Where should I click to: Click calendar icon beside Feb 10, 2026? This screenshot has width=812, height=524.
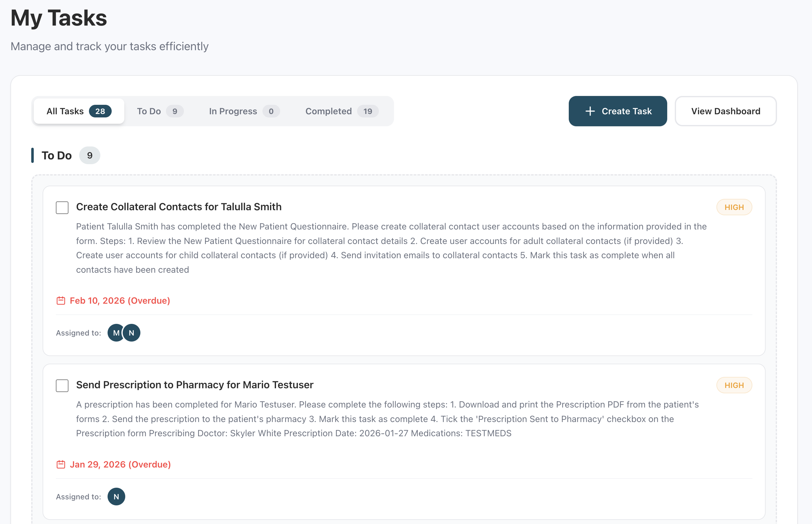(x=61, y=301)
